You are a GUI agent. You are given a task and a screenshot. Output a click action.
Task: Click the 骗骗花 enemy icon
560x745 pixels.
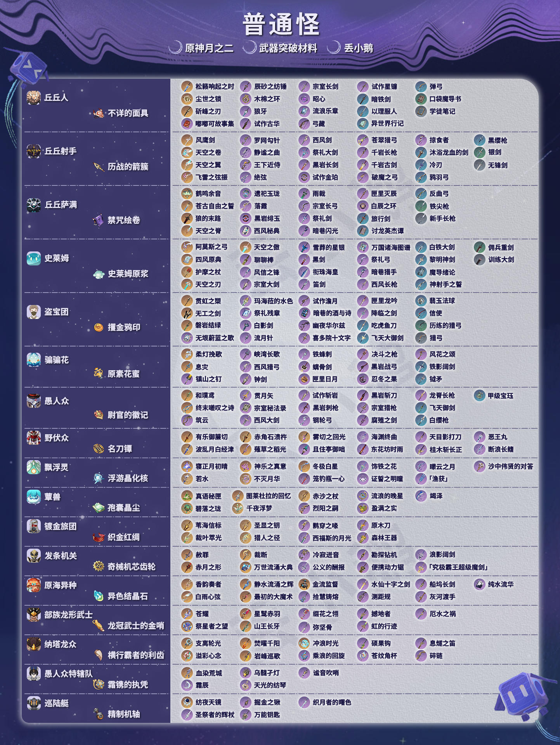tap(34, 360)
